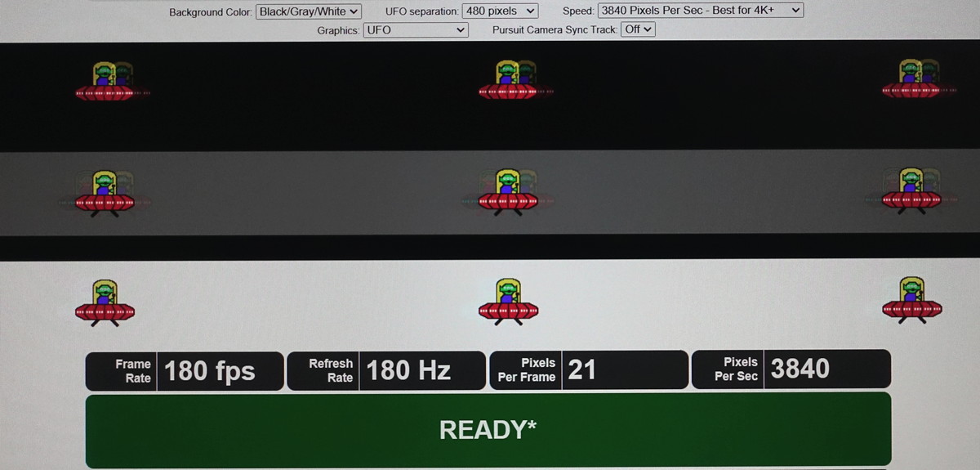Click the Pixels Per Frame label
980x470 pixels.
coord(527,369)
